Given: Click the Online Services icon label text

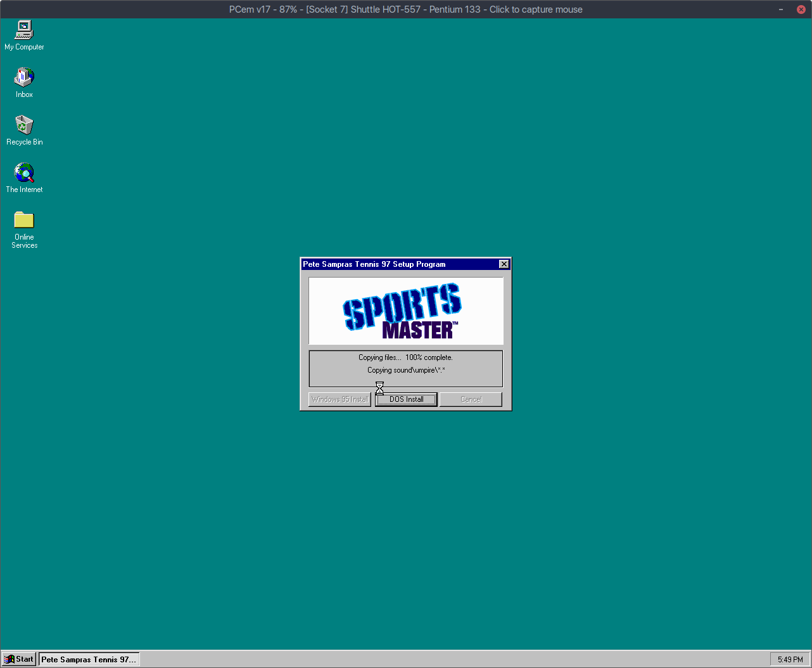Looking at the screenshot, I should tap(24, 241).
